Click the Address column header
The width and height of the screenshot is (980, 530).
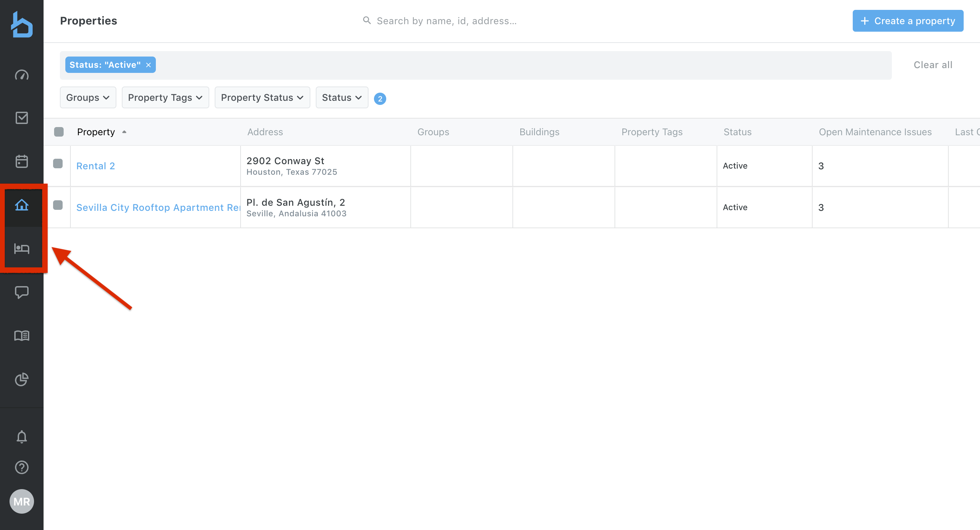(265, 132)
